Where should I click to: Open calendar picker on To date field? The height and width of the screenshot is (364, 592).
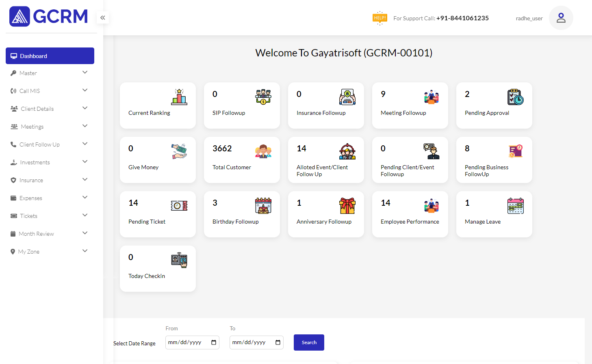[278, 342]
